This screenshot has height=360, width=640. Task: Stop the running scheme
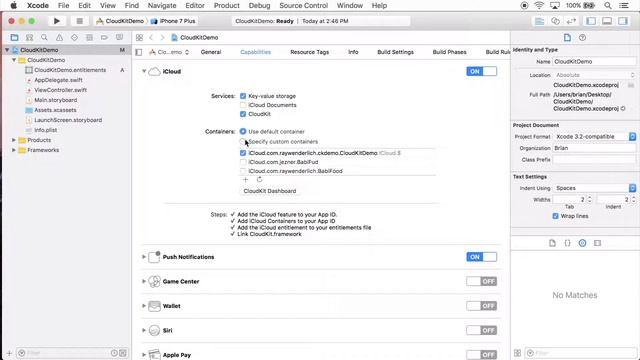coord(80,21)
